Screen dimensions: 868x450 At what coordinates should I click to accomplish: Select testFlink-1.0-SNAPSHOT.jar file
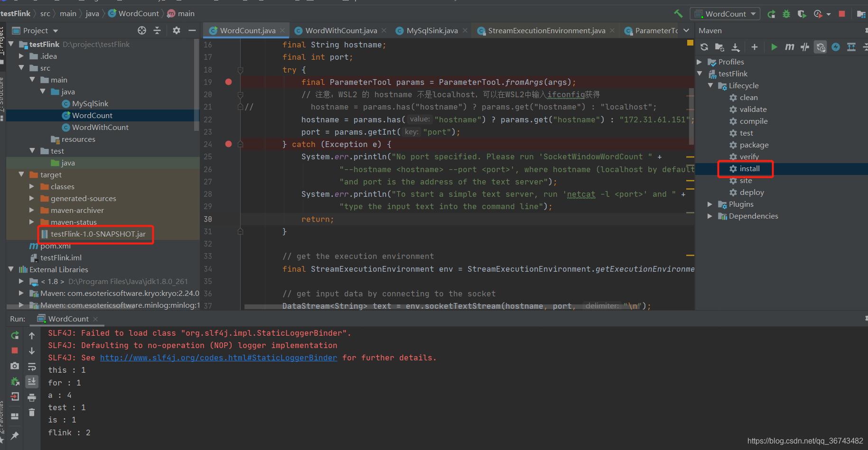tap(98, 234)
